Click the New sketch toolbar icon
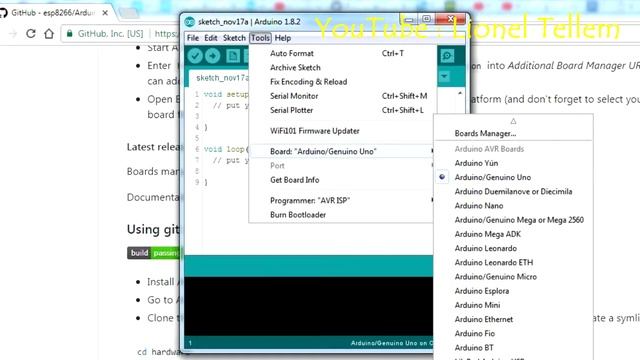640x360 pixels. click(x=233, y=56)
